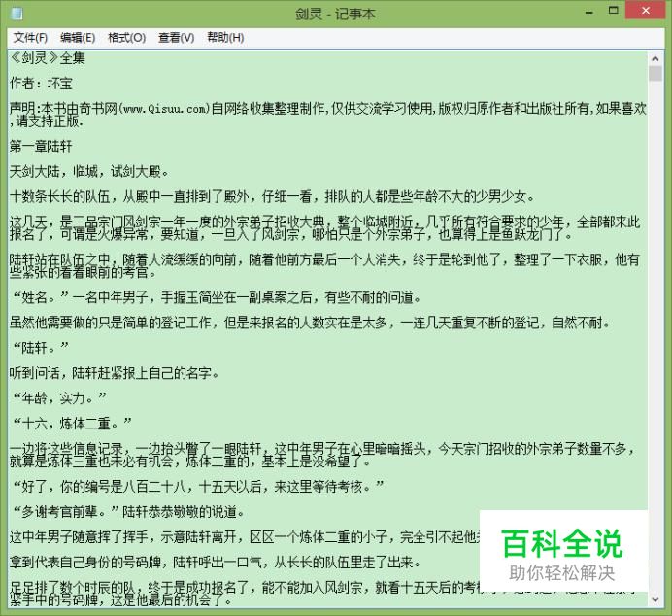
Task: Click the dialogue line “十六，炼体二重。”
Action: tap(71, 424)
